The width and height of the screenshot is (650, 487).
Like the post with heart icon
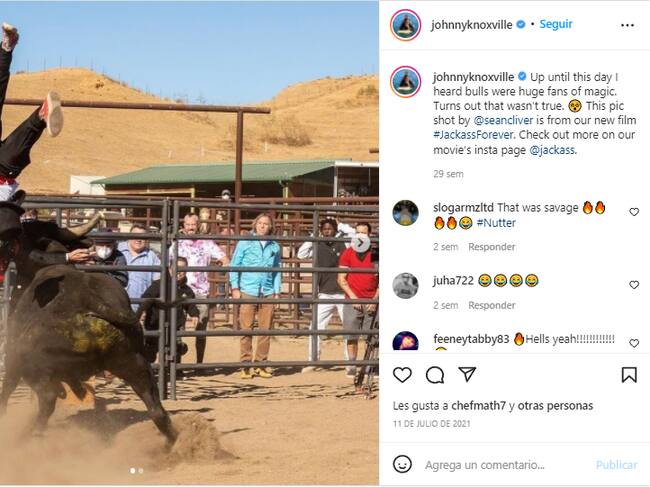[402, 375]
